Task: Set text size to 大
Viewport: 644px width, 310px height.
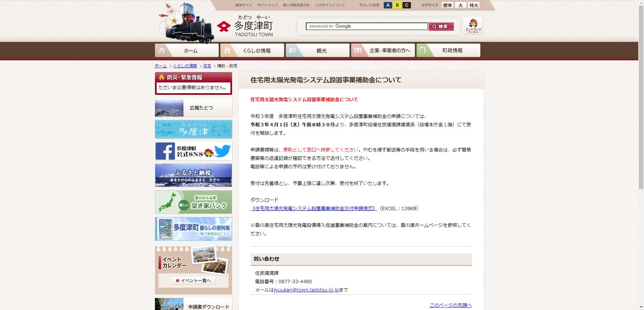Action: pos(461,5)
